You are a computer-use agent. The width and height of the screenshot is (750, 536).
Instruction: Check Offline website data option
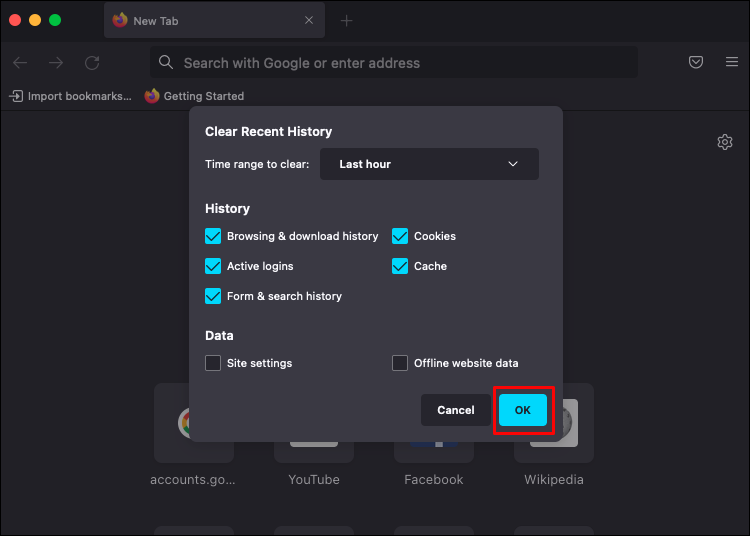(400, 363)
